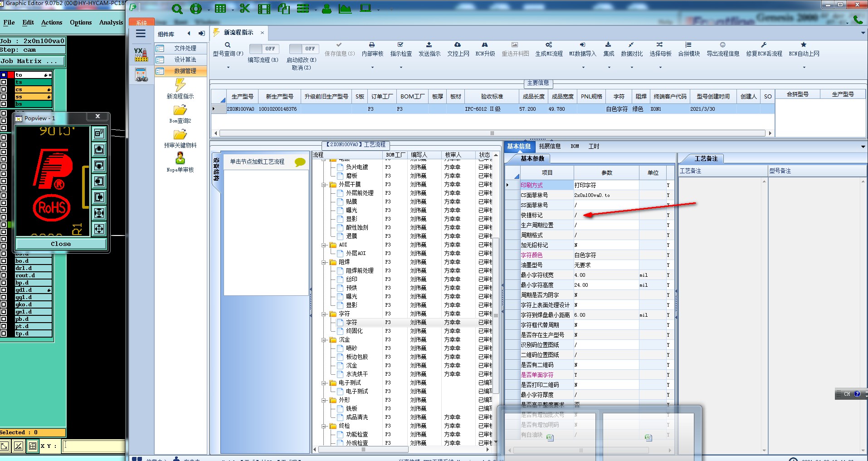Click the 文控上网 cloud upload icon
Screen dimensions: 868x461
click(458, 45)
